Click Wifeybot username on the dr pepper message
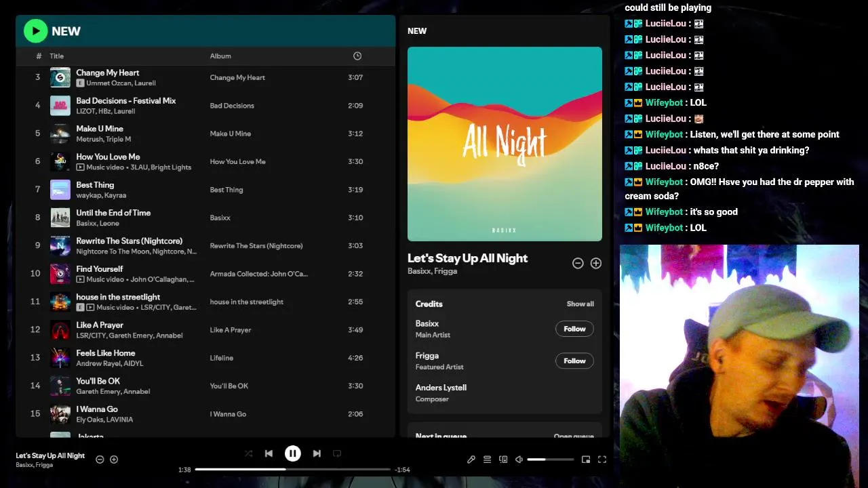This screenshot has width=868, height=488. [664, 182]
